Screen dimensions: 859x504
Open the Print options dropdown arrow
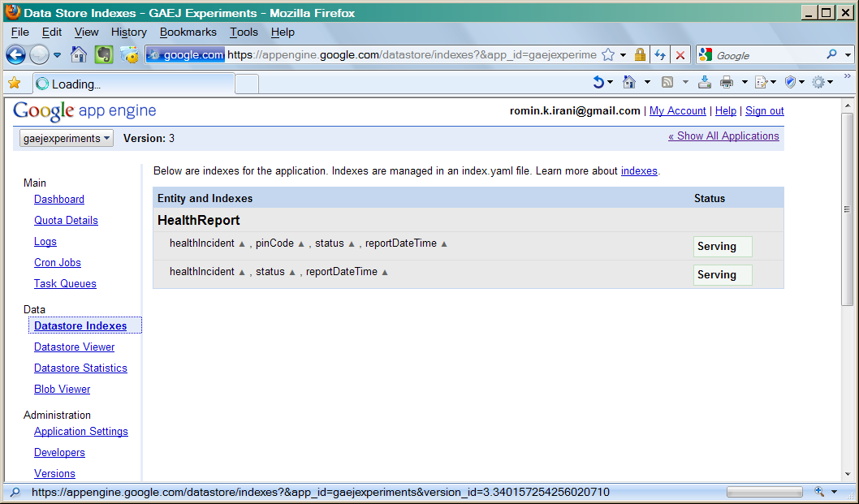tap(745, 83)
